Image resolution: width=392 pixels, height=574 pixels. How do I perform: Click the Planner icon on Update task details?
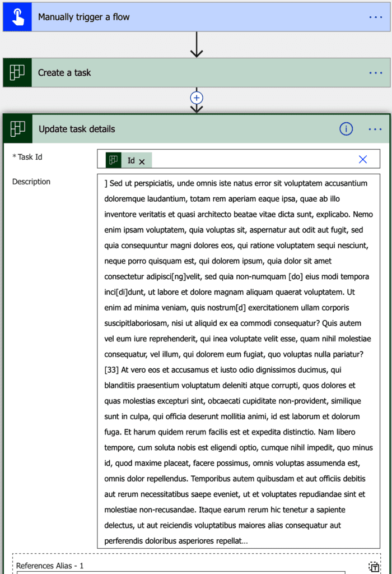point(18,129)
